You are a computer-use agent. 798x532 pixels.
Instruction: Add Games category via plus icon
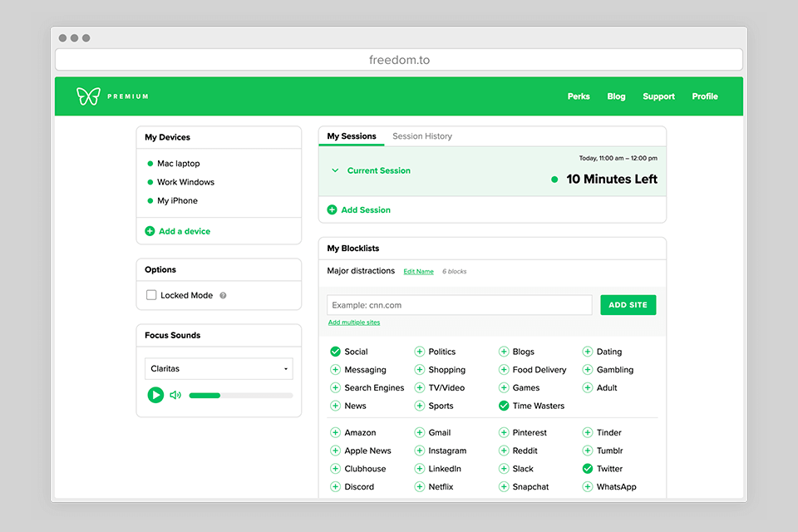pos(504,388)
